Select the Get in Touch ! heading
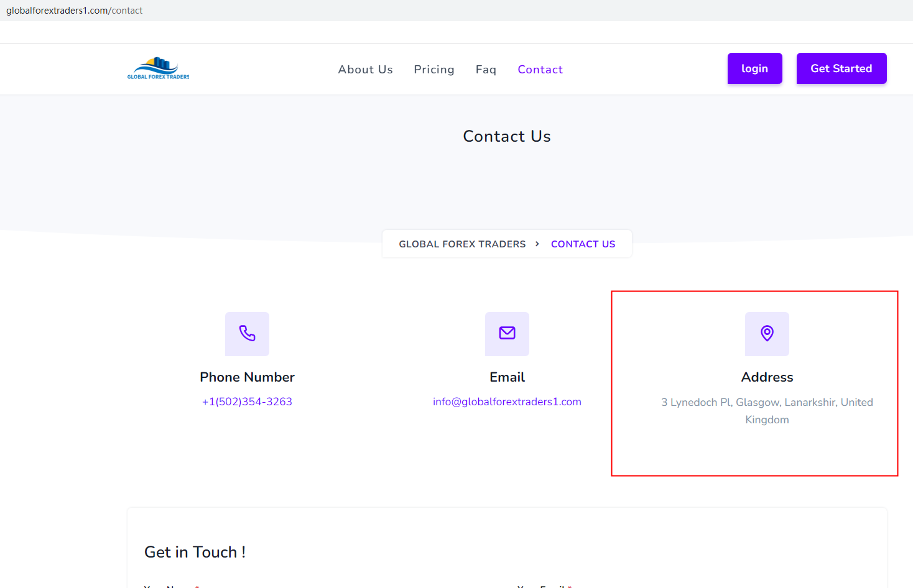Screen dimensions: 913x588 tap(195, 552)
